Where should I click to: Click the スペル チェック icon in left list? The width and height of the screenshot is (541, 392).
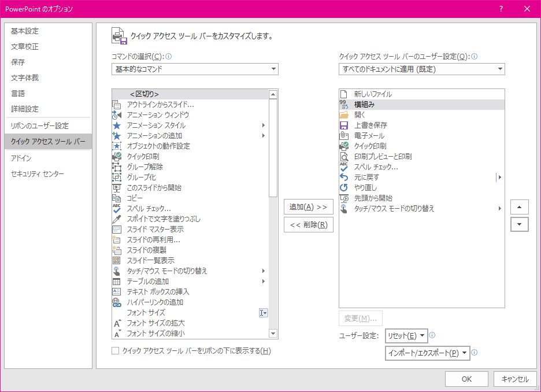click(117, 208)
